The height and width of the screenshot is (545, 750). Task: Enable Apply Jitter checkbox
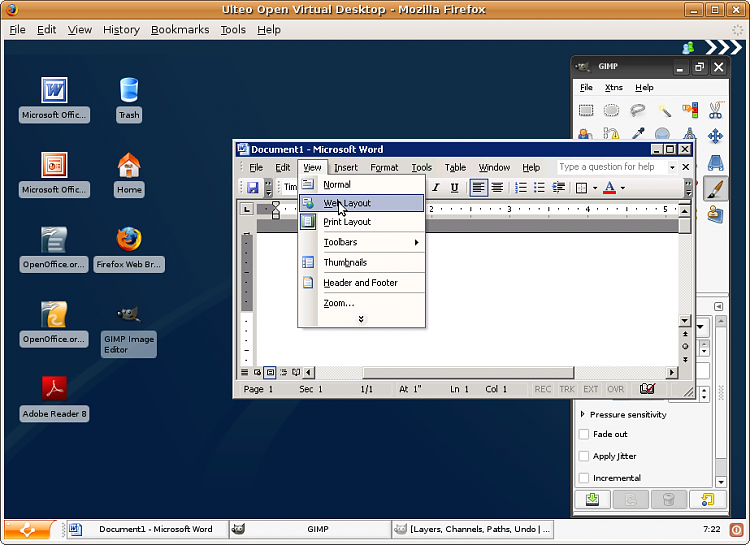click(x=584, y=456)
